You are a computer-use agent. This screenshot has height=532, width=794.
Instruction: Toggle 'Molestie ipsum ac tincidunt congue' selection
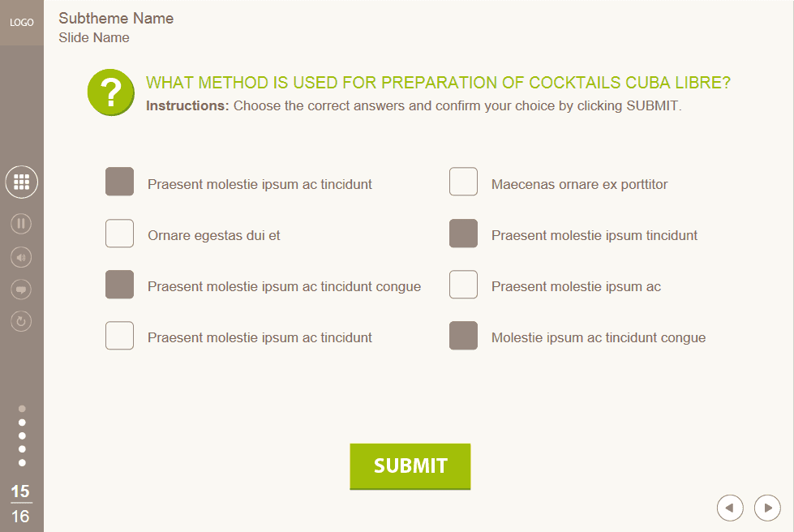pos(463,336)
